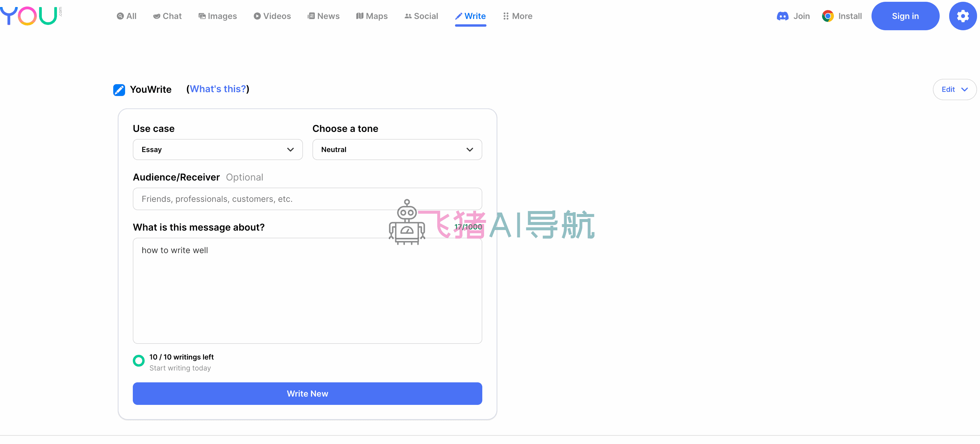
Task: Open the Use case Essay dropdown
Action: point(218,149)
